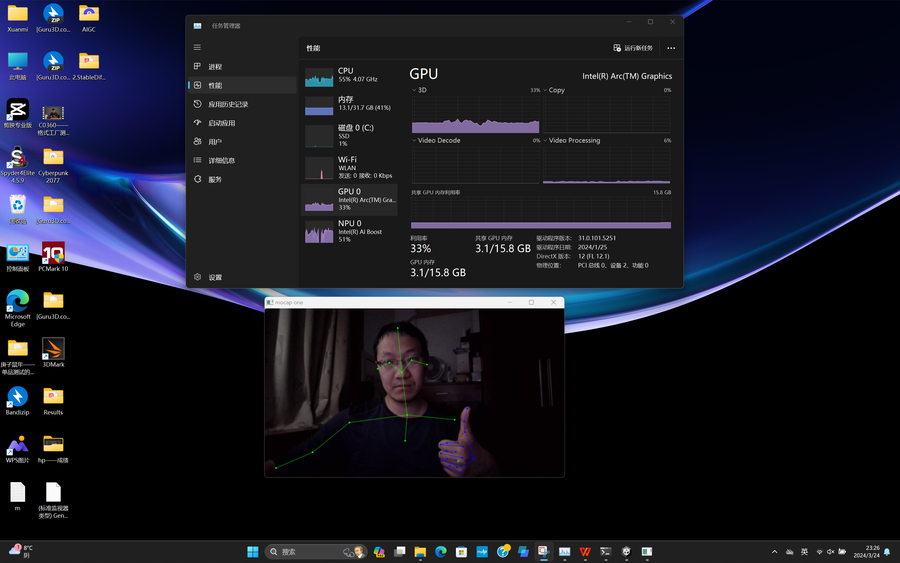Go to 用户 (Users) page in sidebar
This screenshot has height=563, width=900.
[x=214, y=142]
